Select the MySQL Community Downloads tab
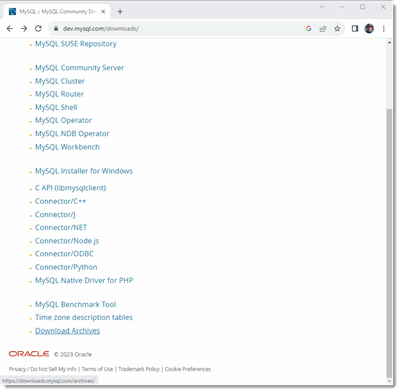The height and width of the screenshot is (392, 400). pyautogui.click(x=58, y=12)
